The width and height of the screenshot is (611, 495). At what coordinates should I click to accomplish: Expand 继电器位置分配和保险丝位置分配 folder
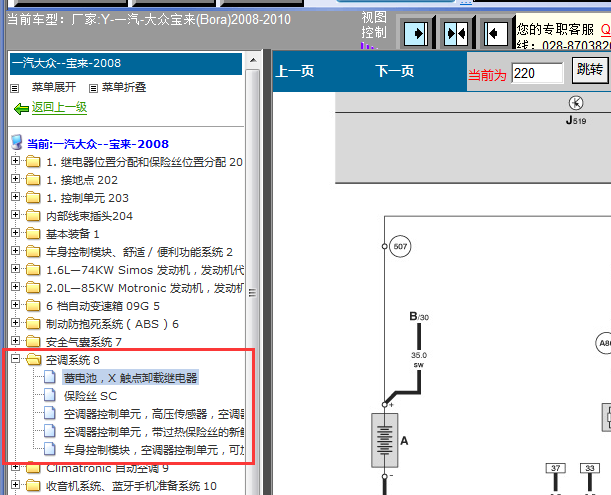point(15,161)
